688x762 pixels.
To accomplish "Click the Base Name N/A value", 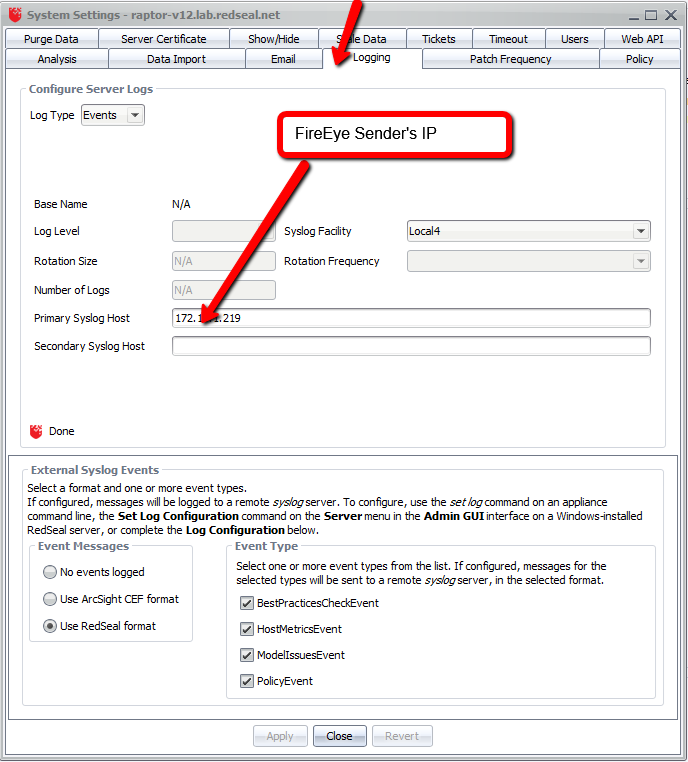I will [x=181, y=205].
